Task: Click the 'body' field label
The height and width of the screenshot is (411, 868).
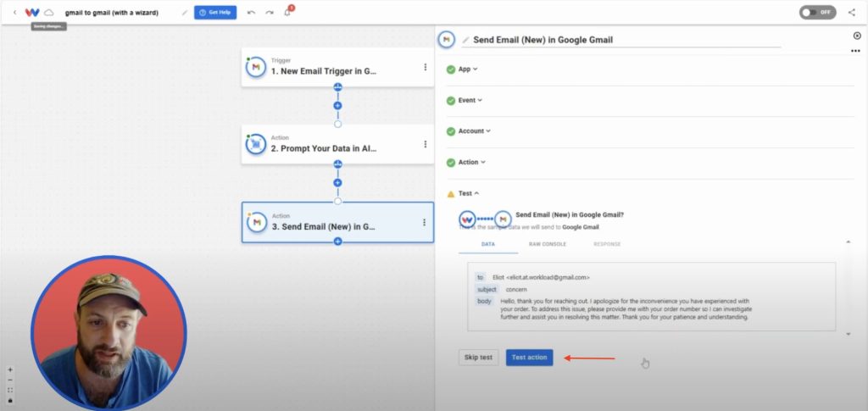Action: (x=484, y=301)
